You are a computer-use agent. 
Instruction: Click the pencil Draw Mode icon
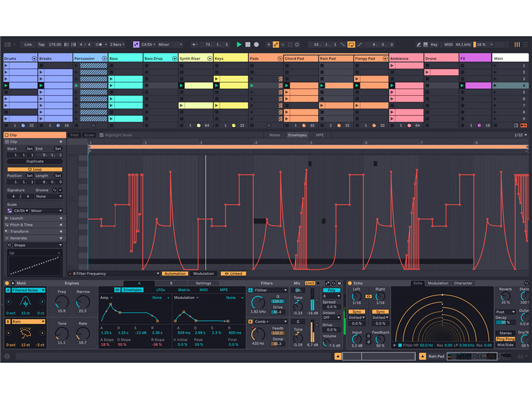click(419, 44)
